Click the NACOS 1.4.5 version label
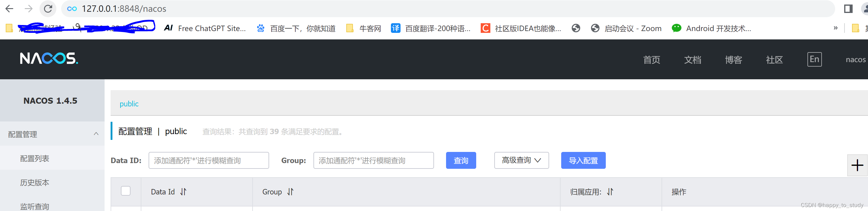The height and width of the screenshot is (211, 868). click(x=50, y=100)
